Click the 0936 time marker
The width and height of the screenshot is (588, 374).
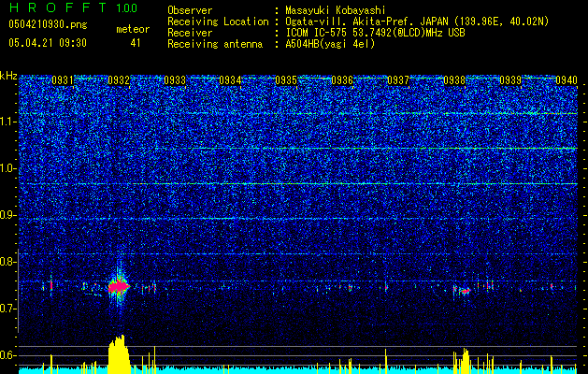[x=342, y=80]
